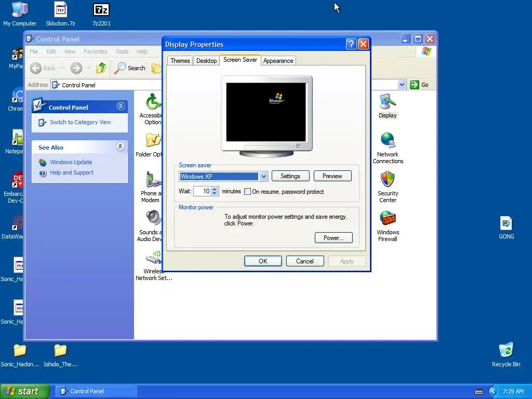Select GONG audio file on desktop
The image size is (532, 399).
(506, 228)
